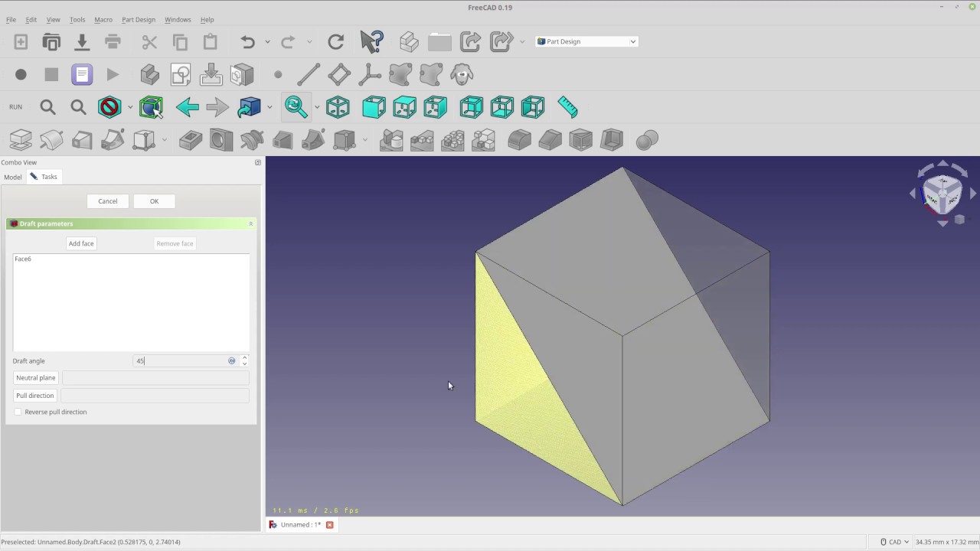Click the Pad tool icon
The height and width of the screenshot is (551, 980).
click(x=21, y=140)
